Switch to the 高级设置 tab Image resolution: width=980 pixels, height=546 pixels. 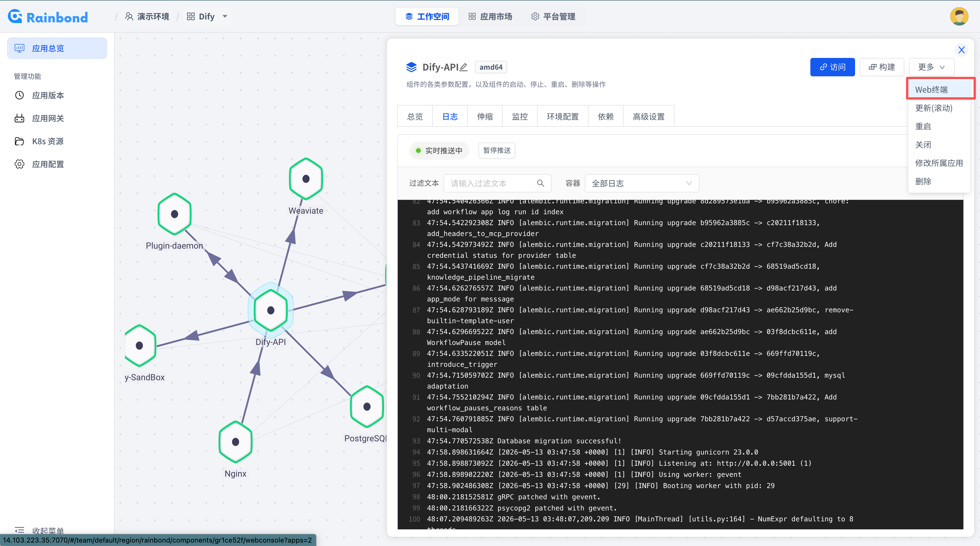pos(649,116)
